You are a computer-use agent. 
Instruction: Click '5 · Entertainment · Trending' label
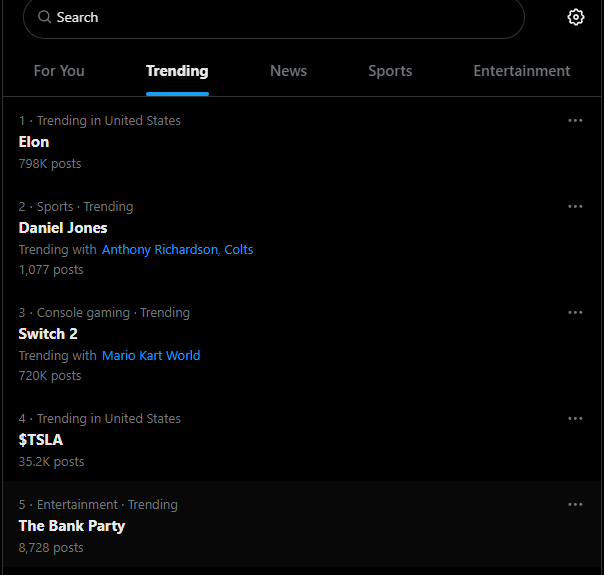click(98, 505)
